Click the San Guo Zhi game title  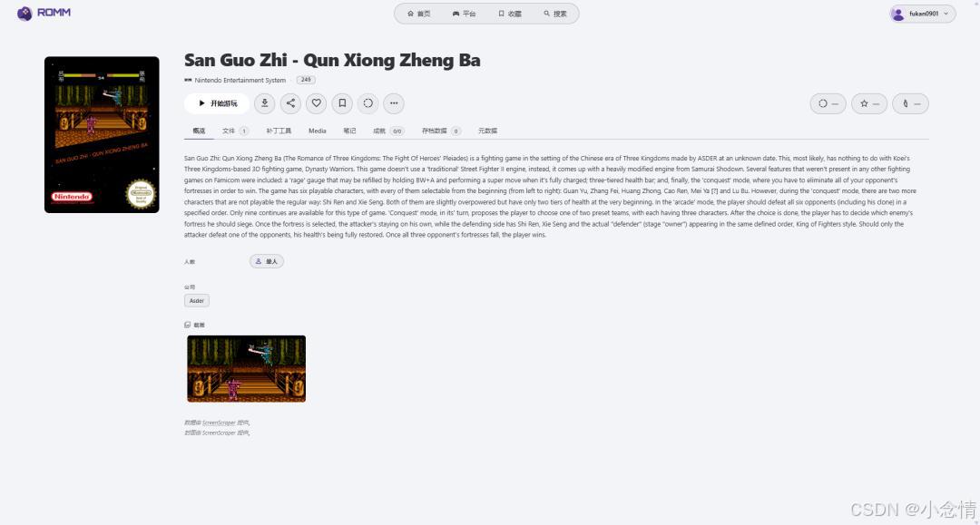332,60
